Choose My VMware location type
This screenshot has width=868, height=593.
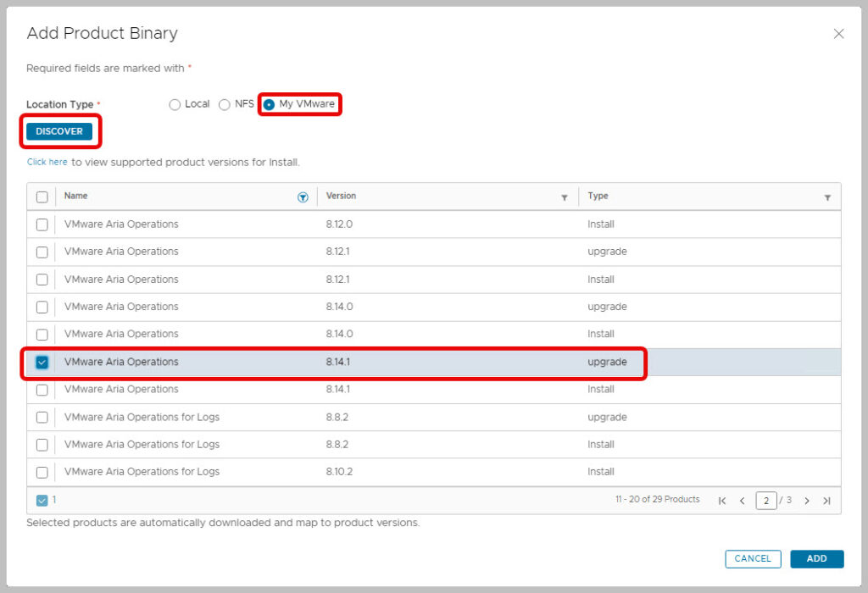[x=269, y=104]
